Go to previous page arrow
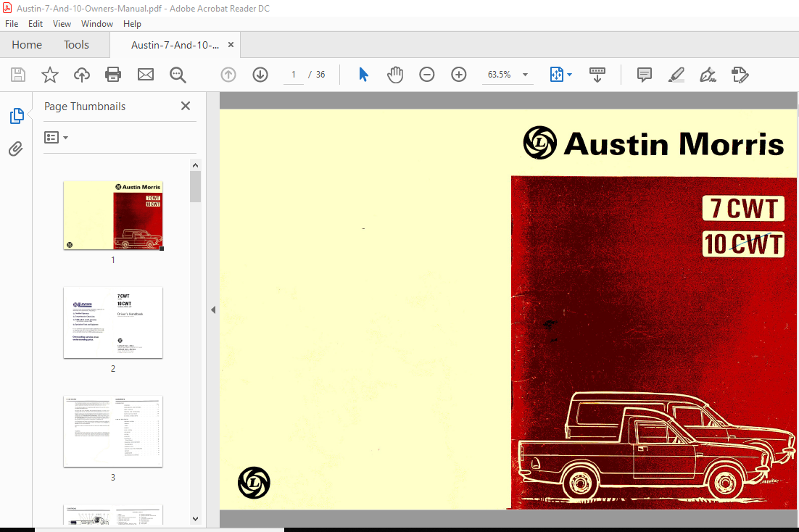The height and width of the screenshot is (532, 799). 228,75
